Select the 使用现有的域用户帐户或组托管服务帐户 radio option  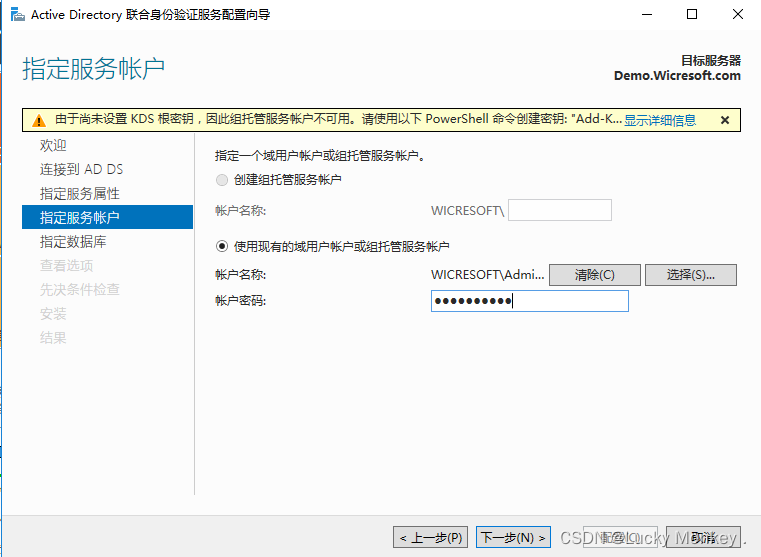pyautogui.click(x=222, y=246)
